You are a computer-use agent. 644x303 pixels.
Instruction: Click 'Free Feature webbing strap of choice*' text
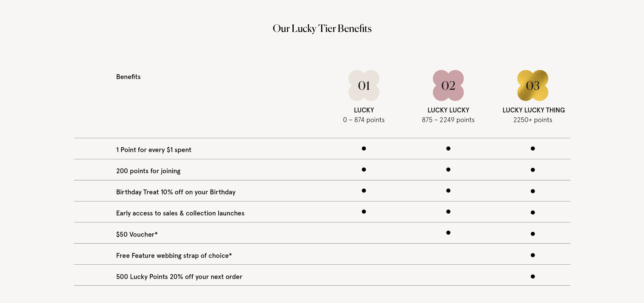[174, 256]
